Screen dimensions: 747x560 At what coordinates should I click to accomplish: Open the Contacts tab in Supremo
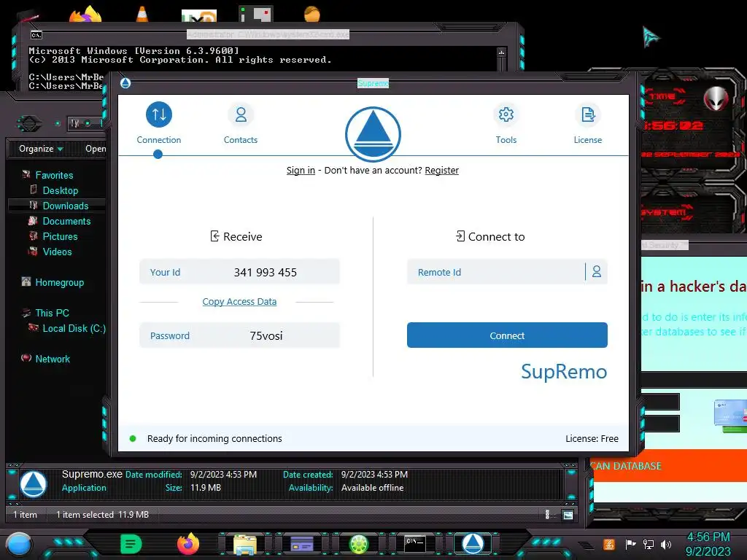(241, 122)
